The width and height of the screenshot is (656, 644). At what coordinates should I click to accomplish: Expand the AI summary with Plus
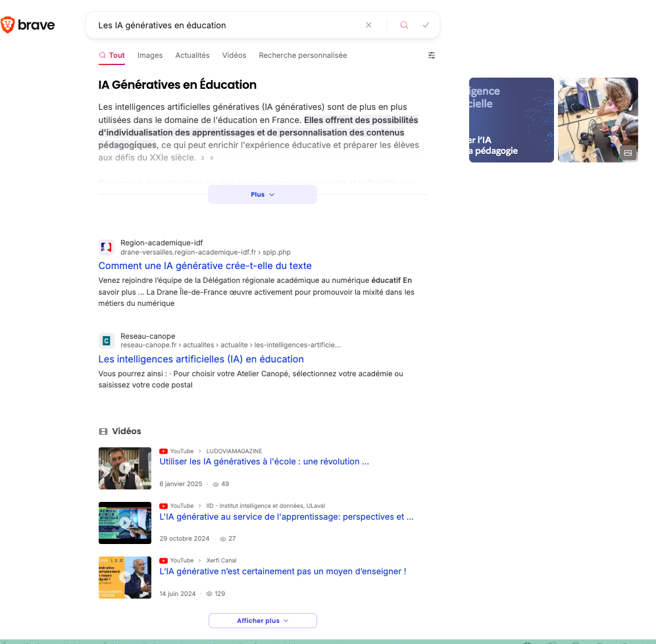tap(262, 195)
